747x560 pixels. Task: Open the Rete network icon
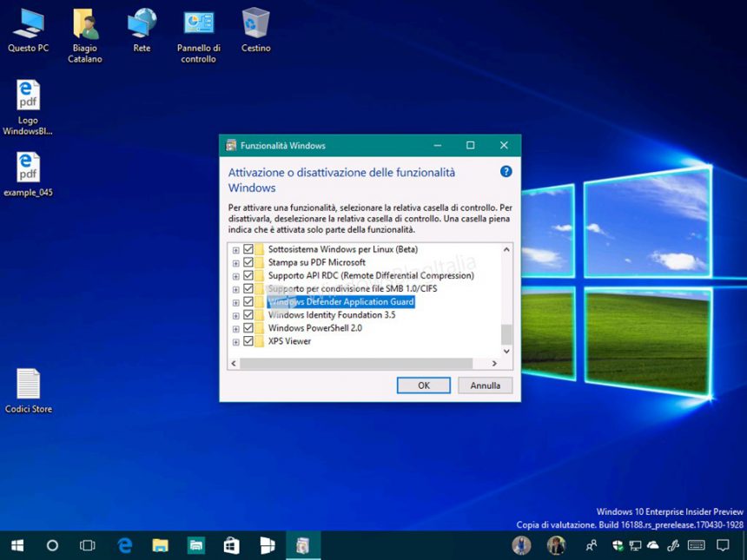click(x=142, y=30)
